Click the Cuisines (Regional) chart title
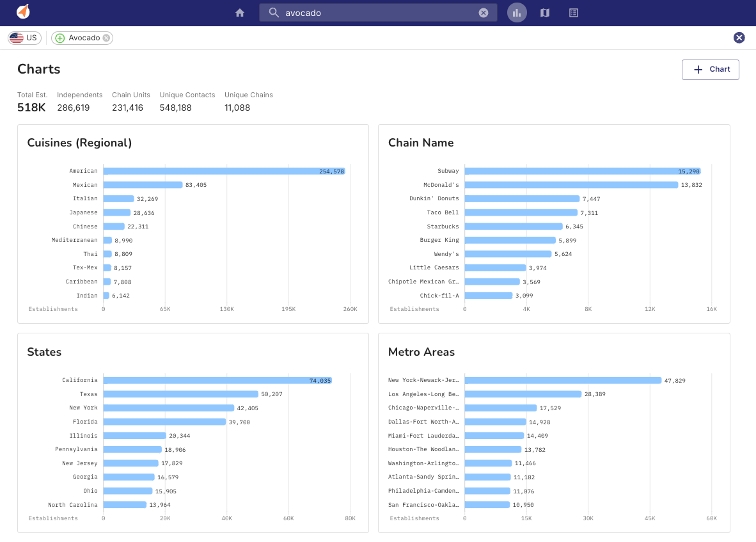 click(79, 143)
